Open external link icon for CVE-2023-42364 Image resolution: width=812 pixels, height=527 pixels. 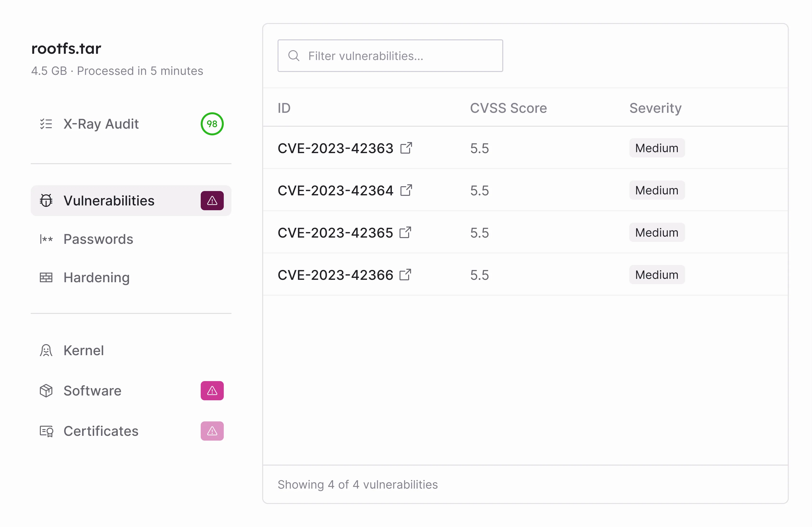click(406, 190)
